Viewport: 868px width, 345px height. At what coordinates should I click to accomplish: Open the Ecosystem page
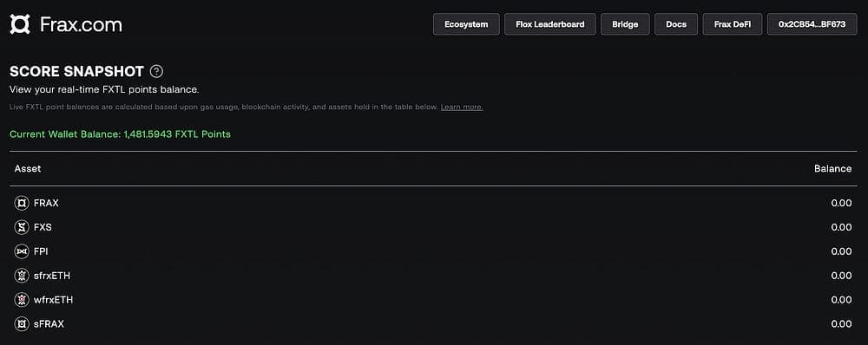(x=466, y=24)
